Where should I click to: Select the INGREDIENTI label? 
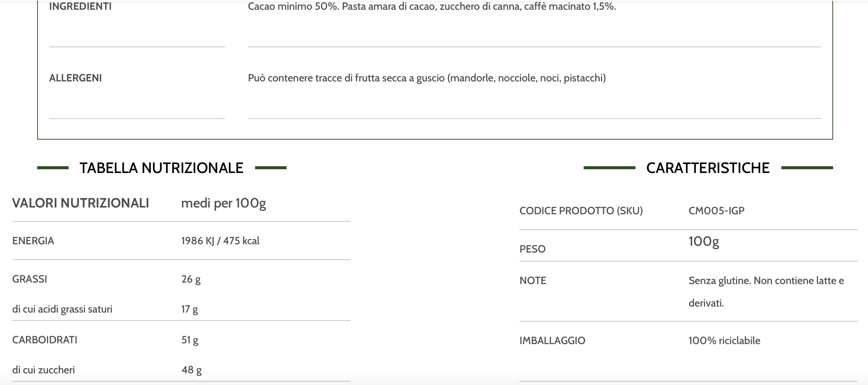(80, 6)
